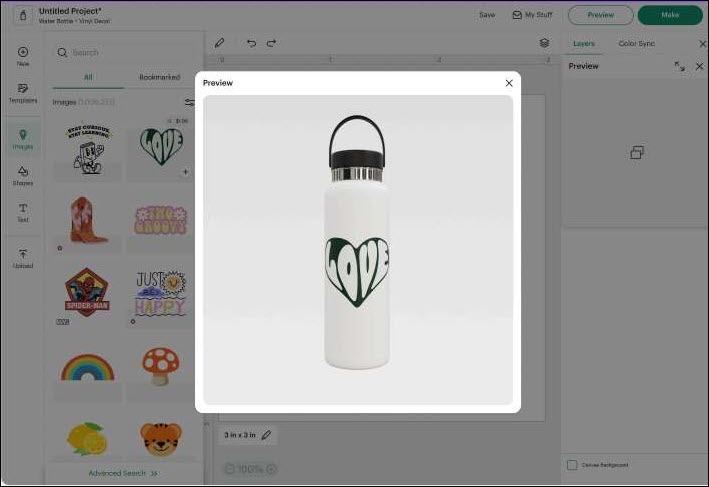This screenshot has width=709, height=487.
Task: Open My Stuff
Action: pyautogui.click(x=532, y=15)
